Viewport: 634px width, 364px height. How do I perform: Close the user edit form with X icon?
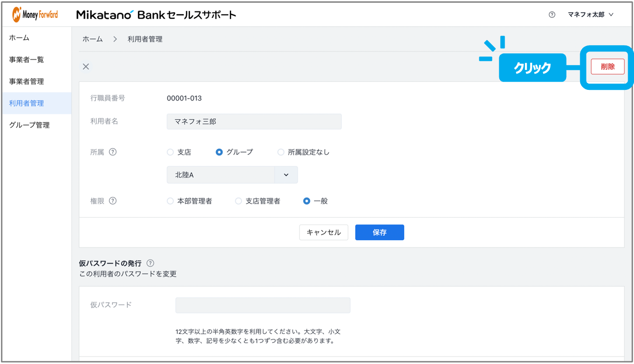click(86, 67)
